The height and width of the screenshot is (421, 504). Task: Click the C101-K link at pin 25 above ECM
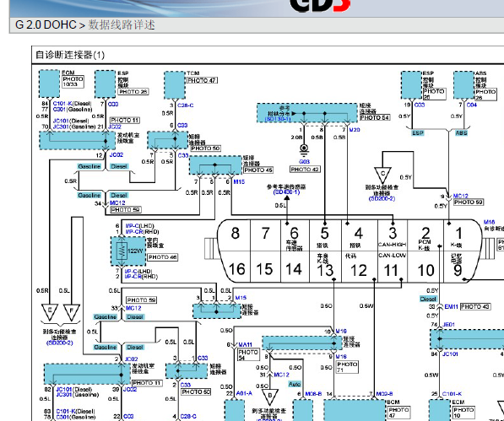click(x=452, y=394)
